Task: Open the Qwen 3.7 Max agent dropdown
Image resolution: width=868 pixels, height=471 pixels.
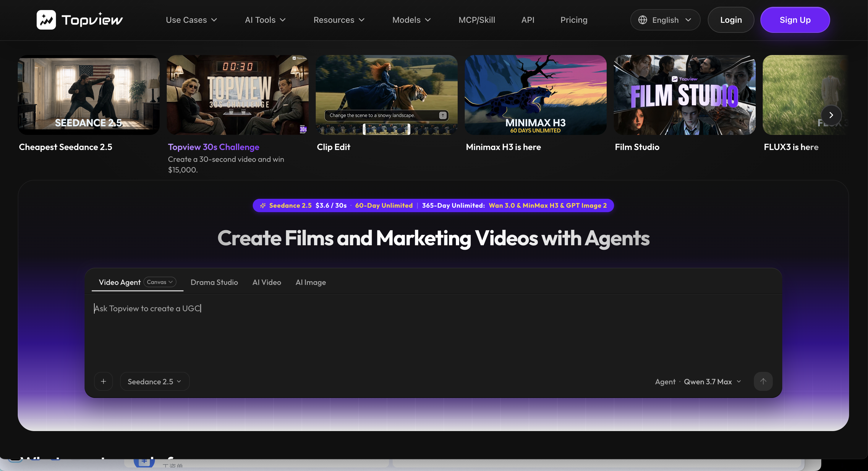Action: point(712,382)
